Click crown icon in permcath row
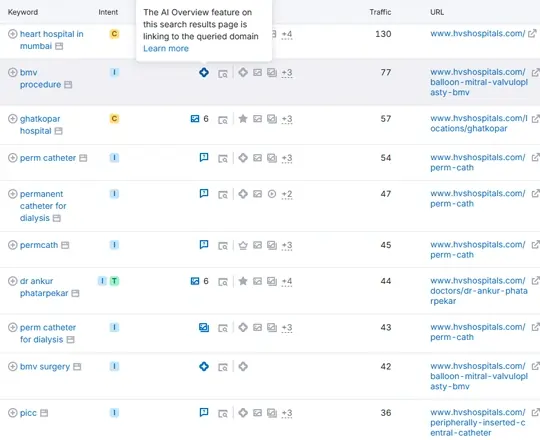The width and height of the screenshot is (540, 440). click(243, 245)
